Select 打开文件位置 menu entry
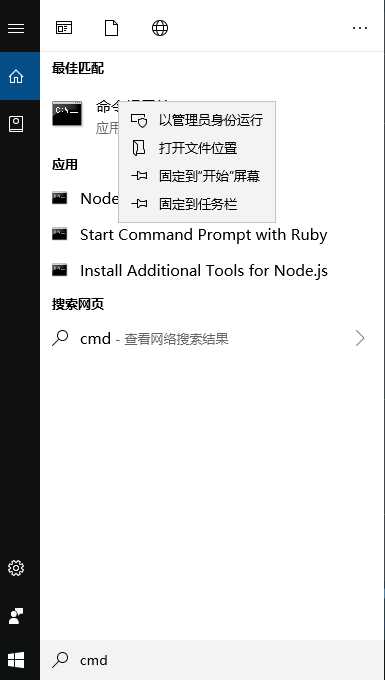The width and height of the screenshot is (385, 680). click(x=197, y=148)
